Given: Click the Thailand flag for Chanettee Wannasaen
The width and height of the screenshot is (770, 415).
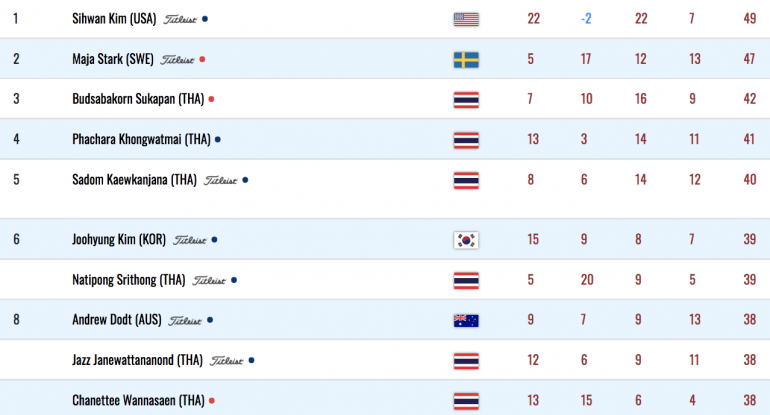Looking at the screenshot, I should (x=466, y=401).
